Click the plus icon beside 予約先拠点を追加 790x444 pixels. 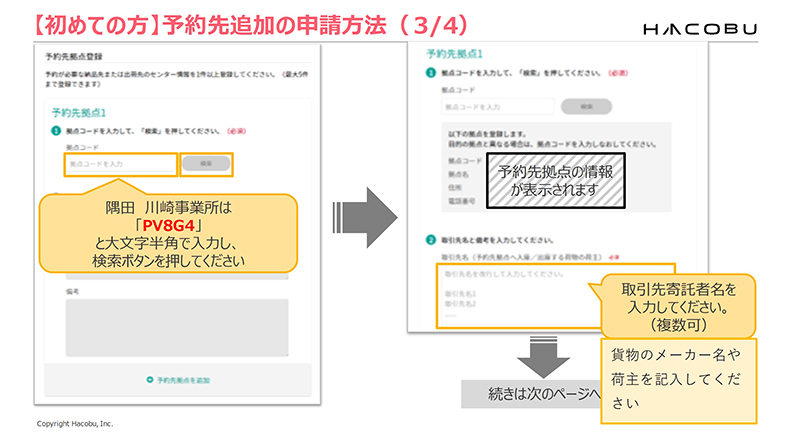[x=150, y=380]
